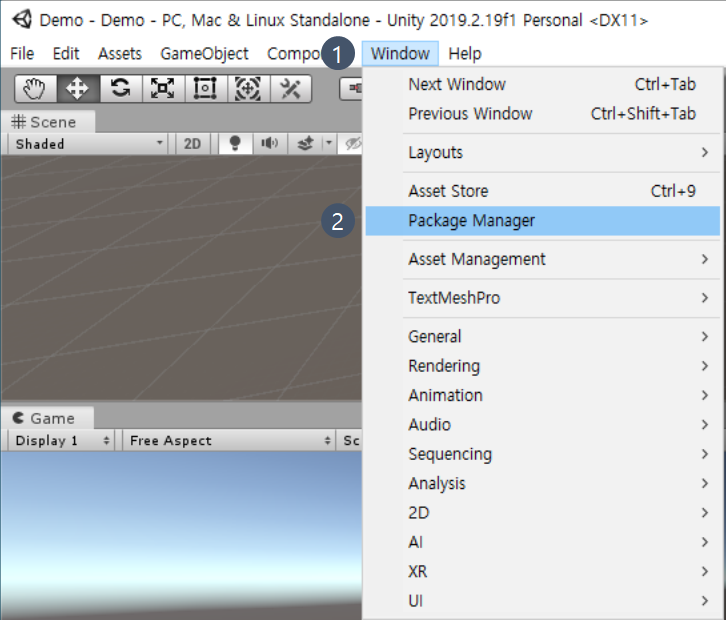
Task: Click the Unity logo in title bar
Action: 21,20
